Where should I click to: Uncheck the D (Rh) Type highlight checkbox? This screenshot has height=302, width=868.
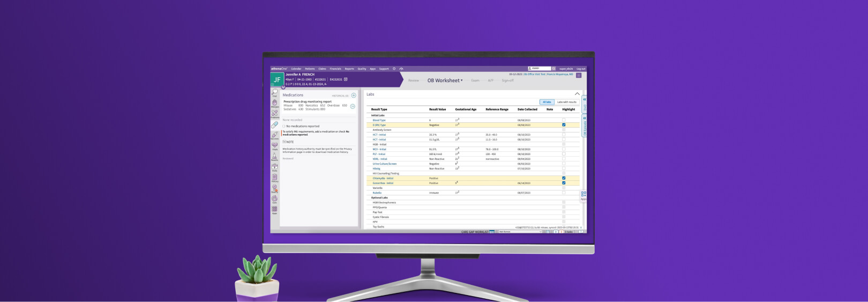564,125
